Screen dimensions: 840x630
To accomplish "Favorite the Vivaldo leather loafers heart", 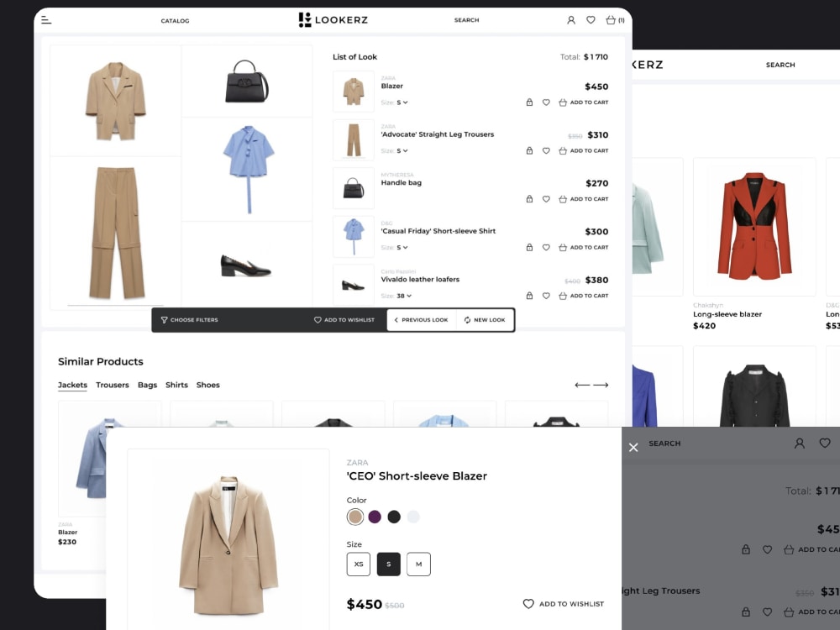I will (x=546, y=295).
